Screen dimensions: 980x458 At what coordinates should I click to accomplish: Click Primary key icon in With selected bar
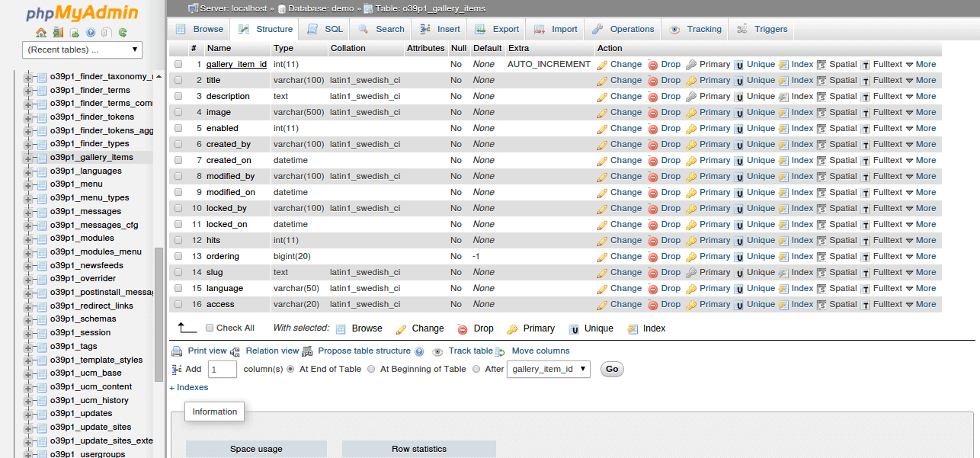(512, 329)
